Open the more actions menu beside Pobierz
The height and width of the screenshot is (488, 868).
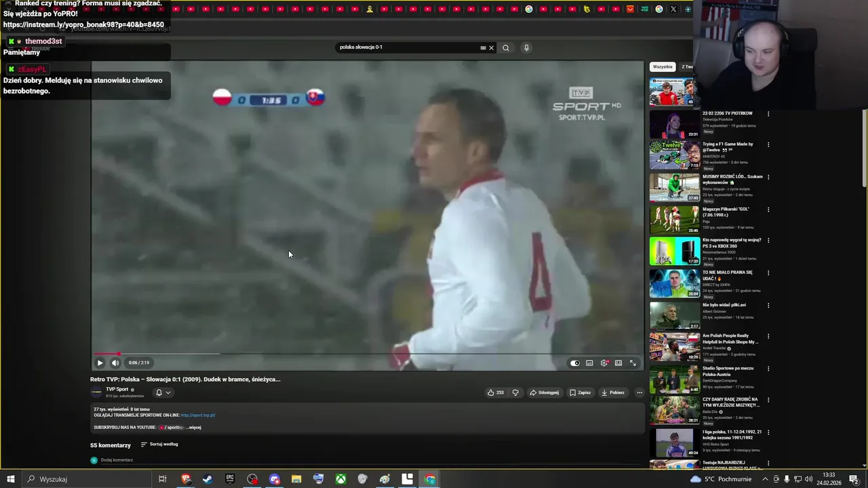click(639, 392)
